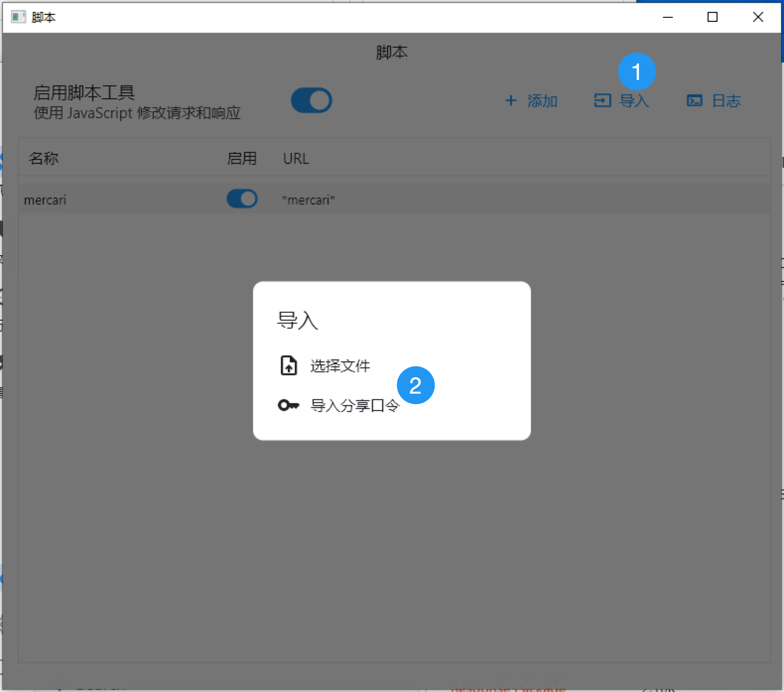Click the blue badge numbered 1
Screen dimensions: 784x692
(x=637, y=71)
